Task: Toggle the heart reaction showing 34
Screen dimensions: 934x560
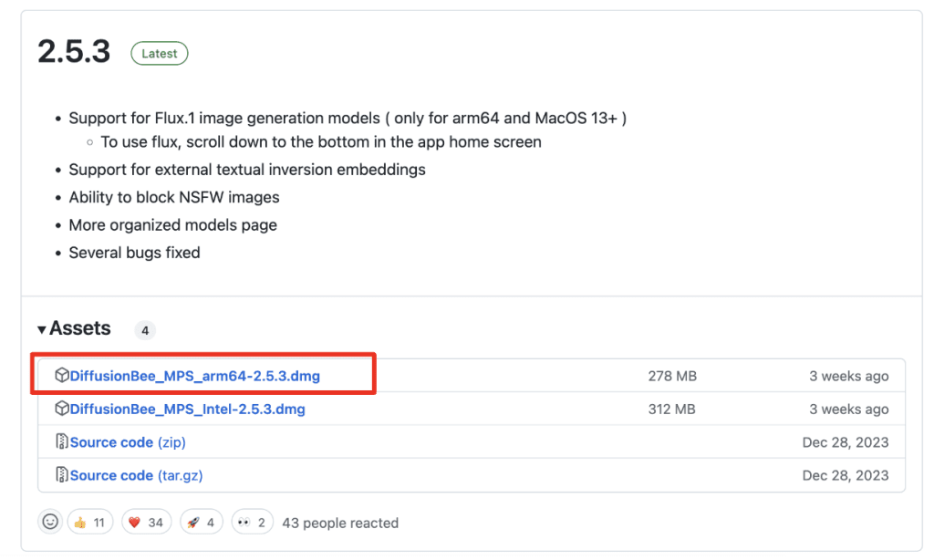Action: pos(147,523)
